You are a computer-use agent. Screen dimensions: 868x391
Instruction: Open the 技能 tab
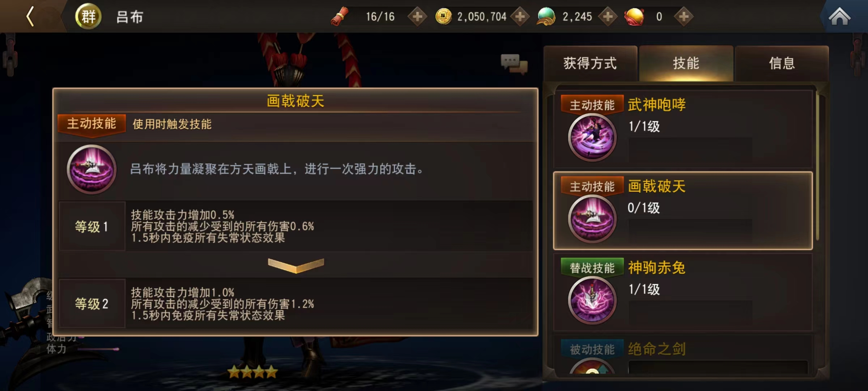coord(686,63)
